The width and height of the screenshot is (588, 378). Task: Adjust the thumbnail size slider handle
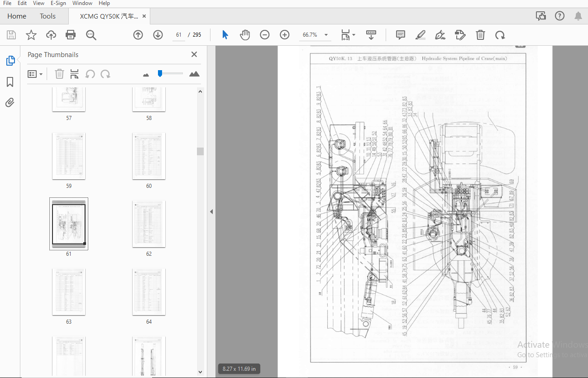coord(160,73)
